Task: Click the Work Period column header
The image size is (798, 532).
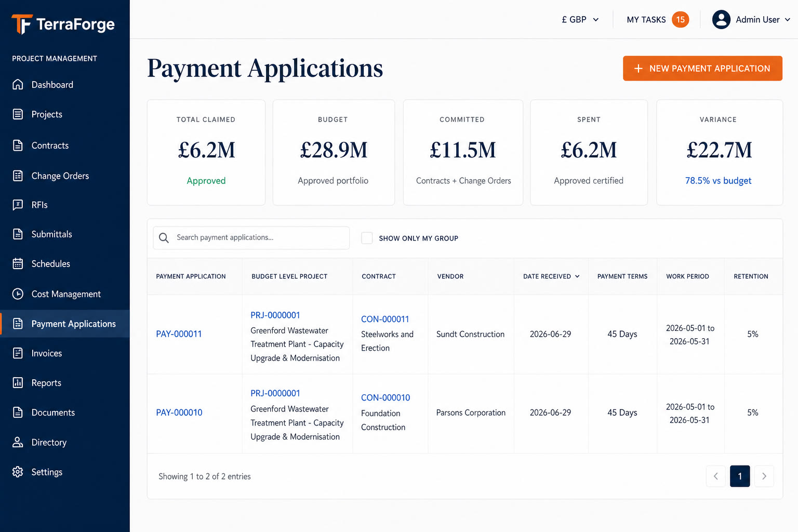Action: pyautogui.click(x=687, y=276)
